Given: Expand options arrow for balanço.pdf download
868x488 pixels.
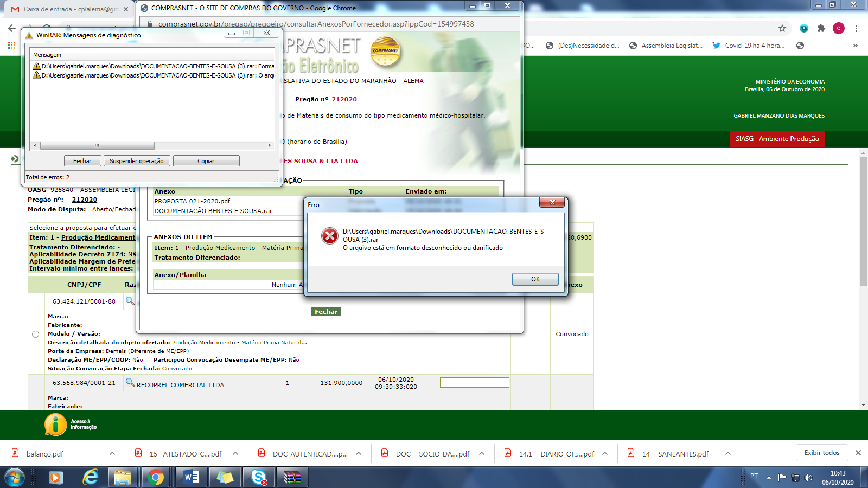Looking at the screenshot, I should [x=112, y=453].
